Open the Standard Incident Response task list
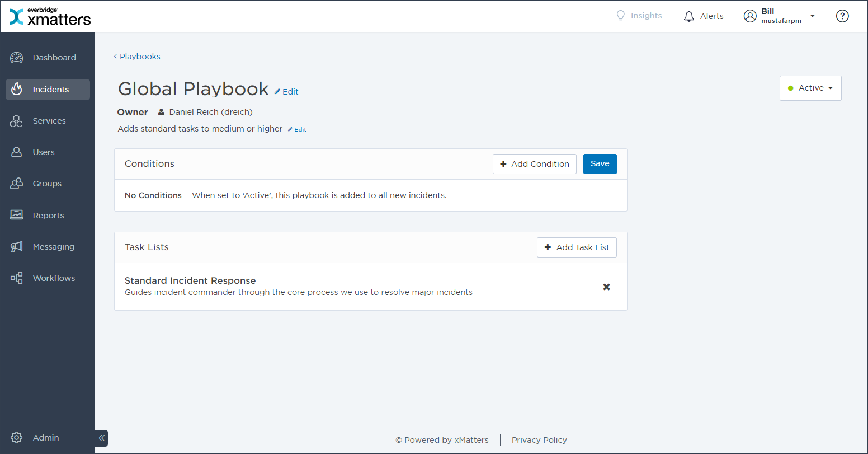This screenshot has height=454, width=868. click(190, 280)
